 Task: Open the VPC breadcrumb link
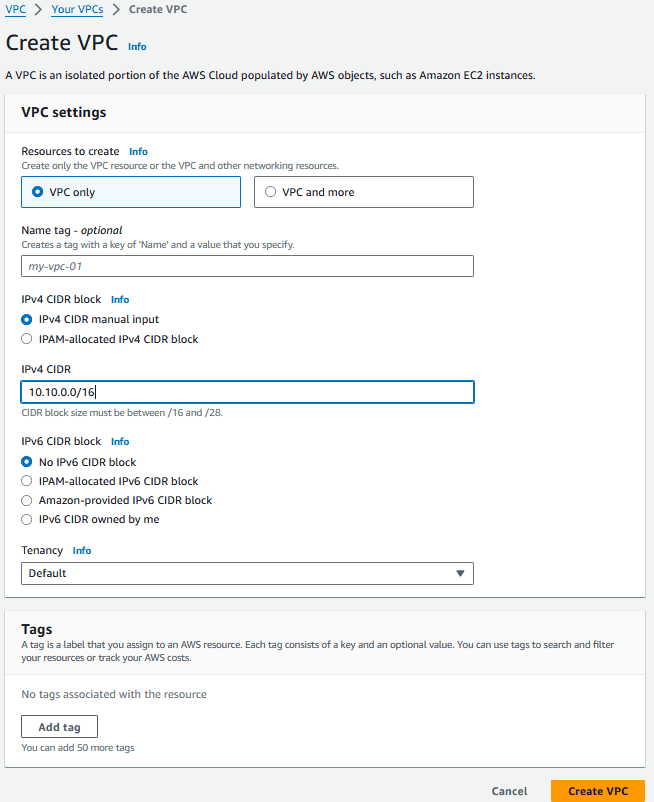(15, 9)
